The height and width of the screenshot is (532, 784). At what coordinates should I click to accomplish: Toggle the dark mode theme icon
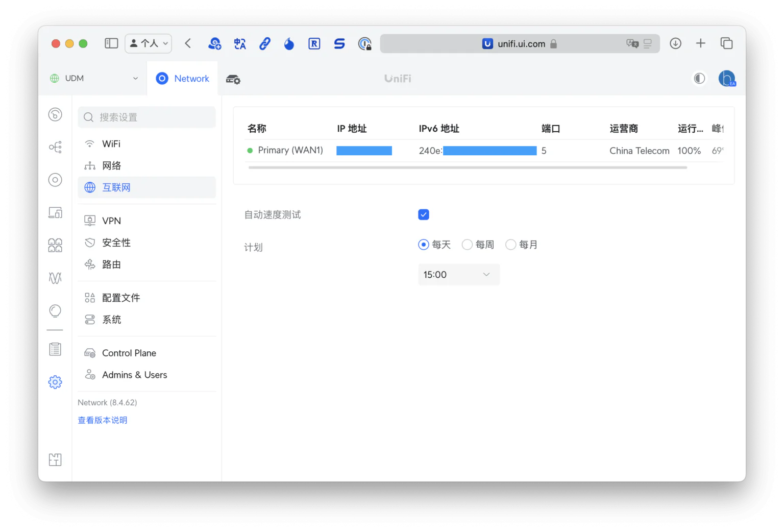point(699,78)
